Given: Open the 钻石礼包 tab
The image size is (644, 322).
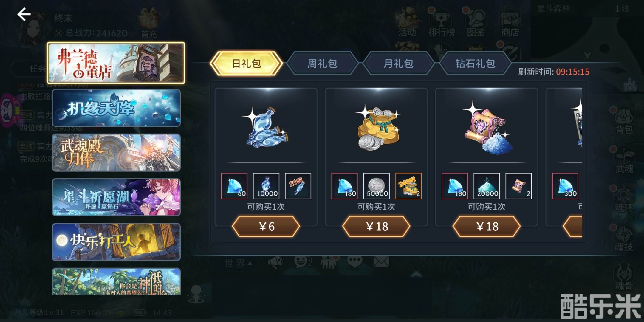Looking at the screenshot, I should click(475, 63).
